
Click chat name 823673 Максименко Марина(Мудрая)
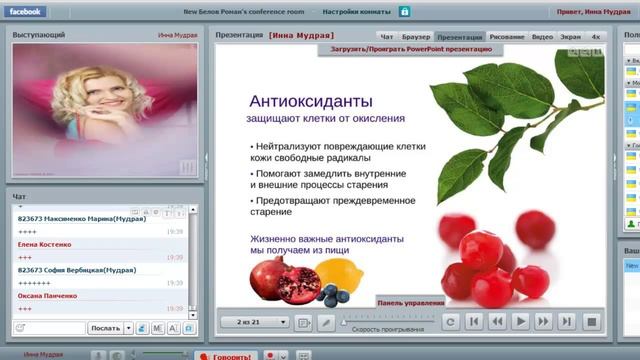82,219
